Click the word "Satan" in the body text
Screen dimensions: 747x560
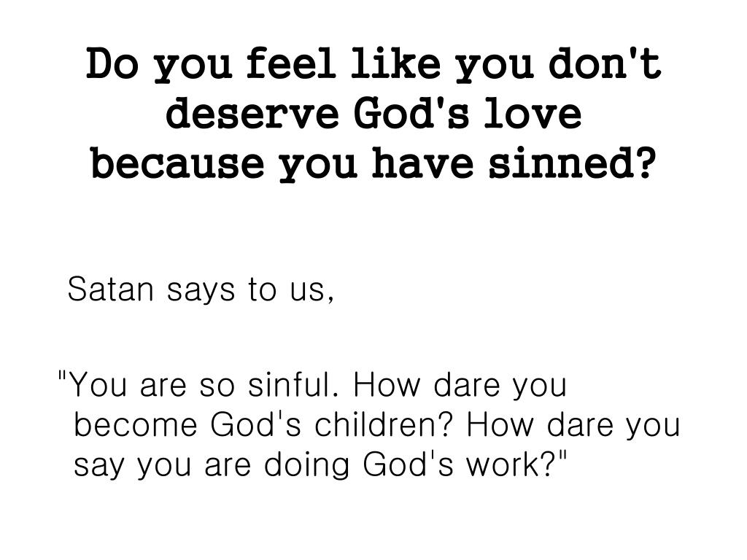111,289
